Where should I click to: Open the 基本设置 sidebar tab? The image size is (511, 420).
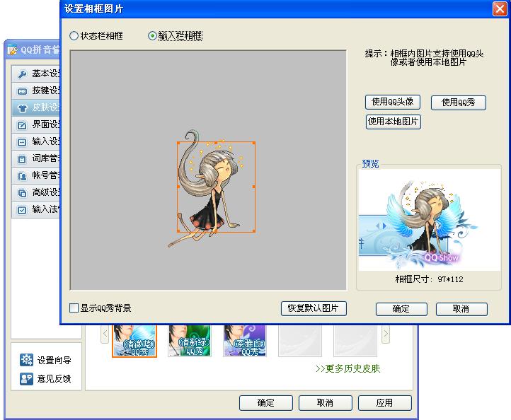point(36,74)
